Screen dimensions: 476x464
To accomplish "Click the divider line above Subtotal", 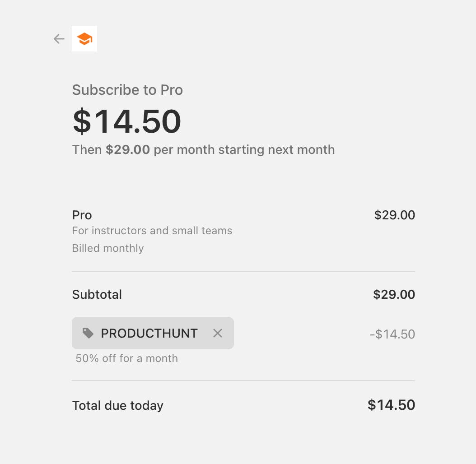I will 243,271.
